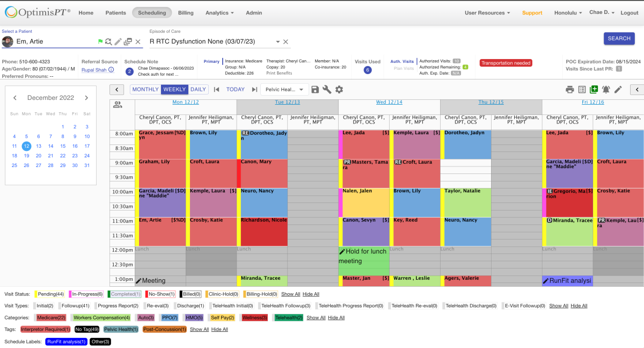Select the pencil edit icon on the toolbar
The height and width of the screenshot is (348, 644).
(x=618, y=90)
